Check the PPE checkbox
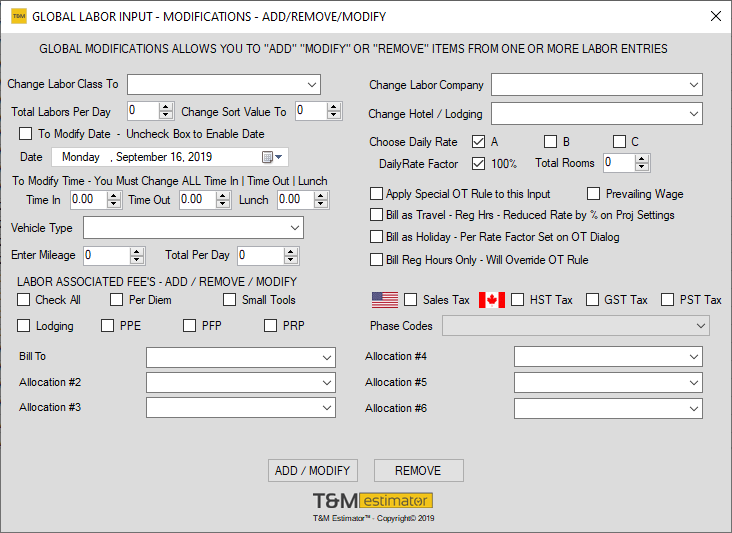The height and width of the screenshot is (533, 732). 108,325
